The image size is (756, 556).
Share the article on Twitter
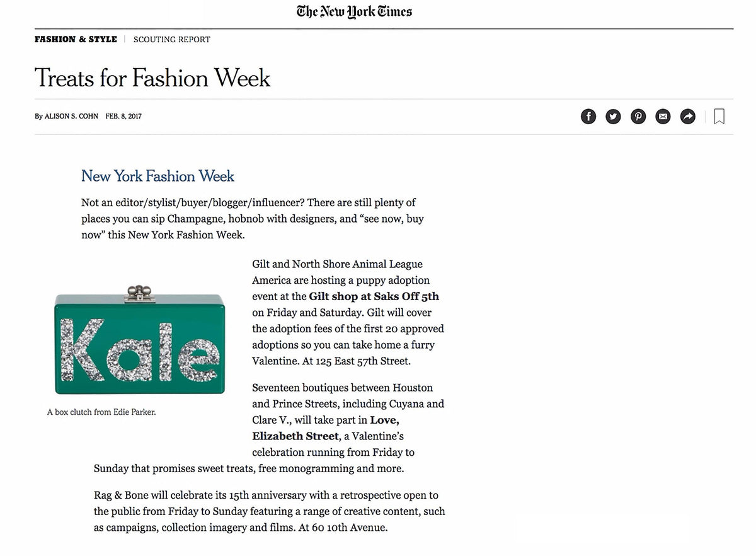[x=613, y=116]
